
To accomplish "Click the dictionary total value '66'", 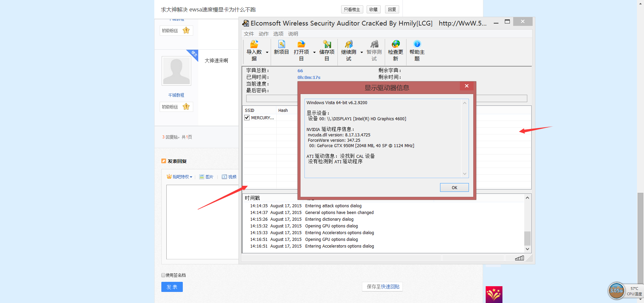I will tap(300, 71).
